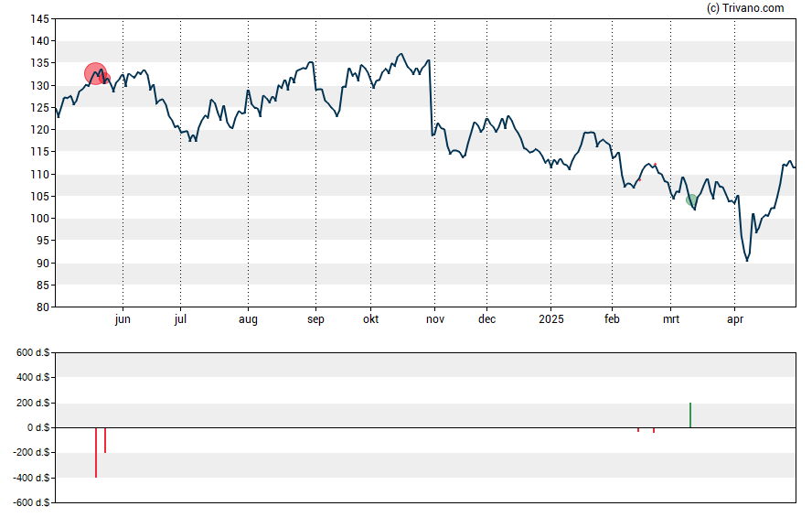Click the 'okt' month label
The image size is (812, 517).
click(x=370, y=319)
